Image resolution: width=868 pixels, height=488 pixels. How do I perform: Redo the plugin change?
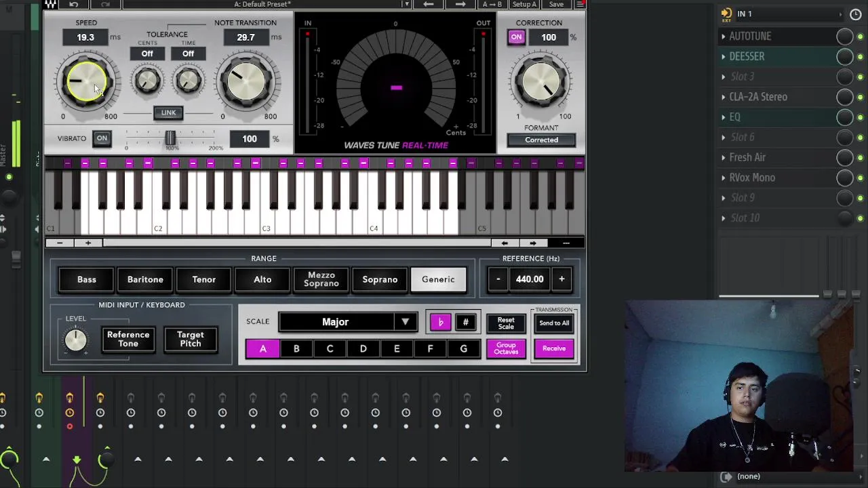click(x=104, y=4)
